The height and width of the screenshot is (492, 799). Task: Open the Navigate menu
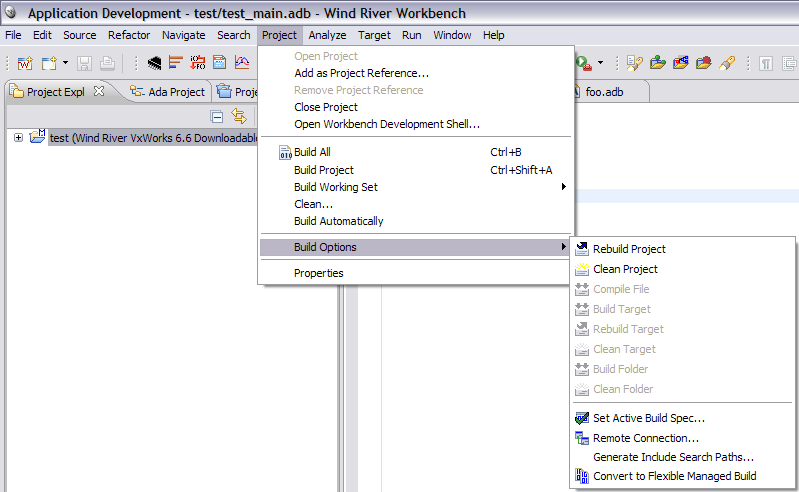tap(183, 35)
